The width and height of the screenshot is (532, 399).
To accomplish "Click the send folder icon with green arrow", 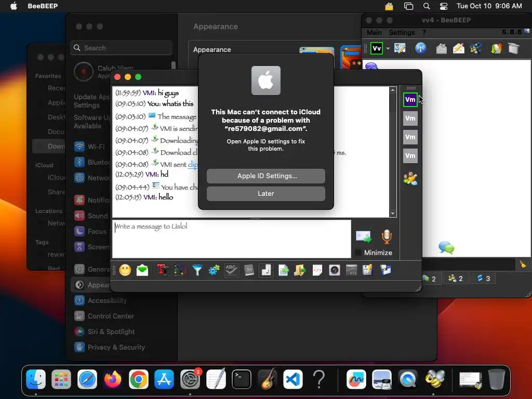I will coord(300,270).
